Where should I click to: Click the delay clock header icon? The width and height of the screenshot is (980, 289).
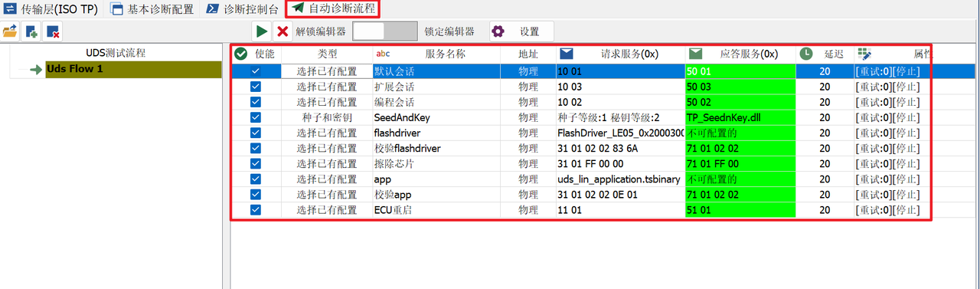806,54
